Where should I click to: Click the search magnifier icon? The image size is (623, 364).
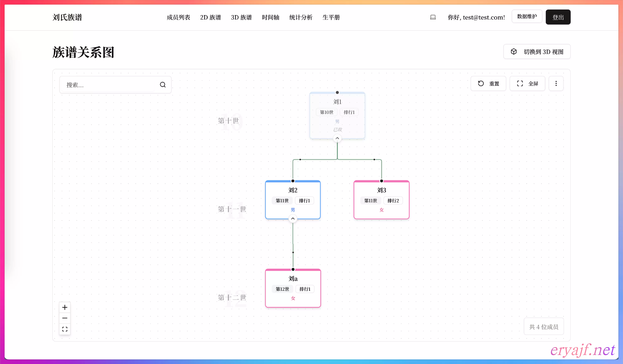[163, 85]
